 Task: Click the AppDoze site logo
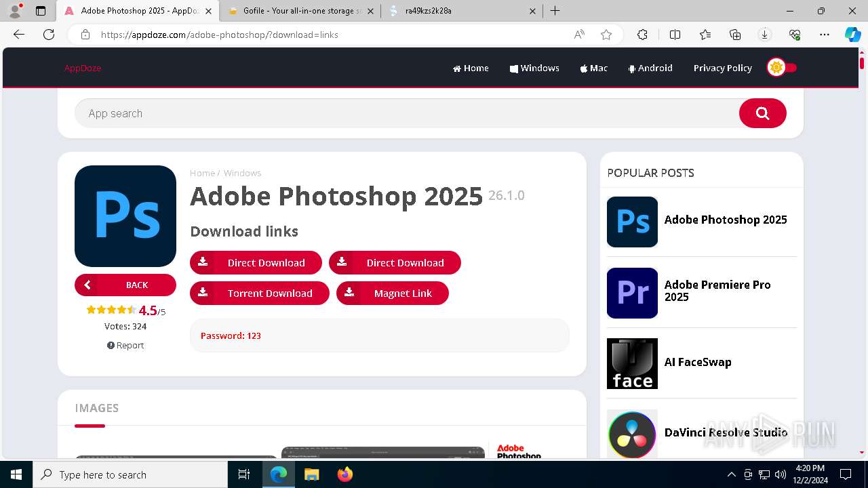[x=83, y=68]
